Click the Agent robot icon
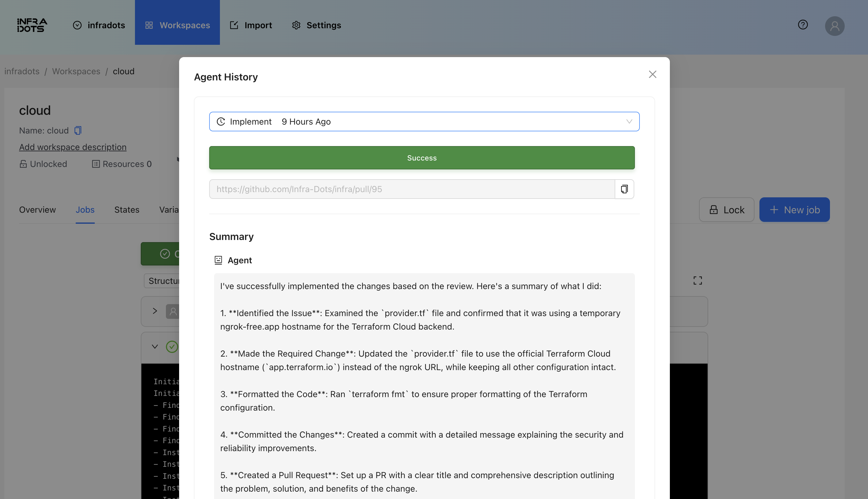Image resolution: width=868 pixels, height=499 pixels. pyautogui.click(x=218, y=260)
